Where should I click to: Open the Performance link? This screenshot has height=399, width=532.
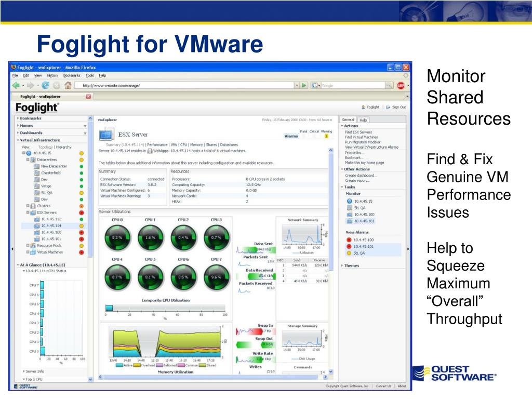[x=157, y=145]
